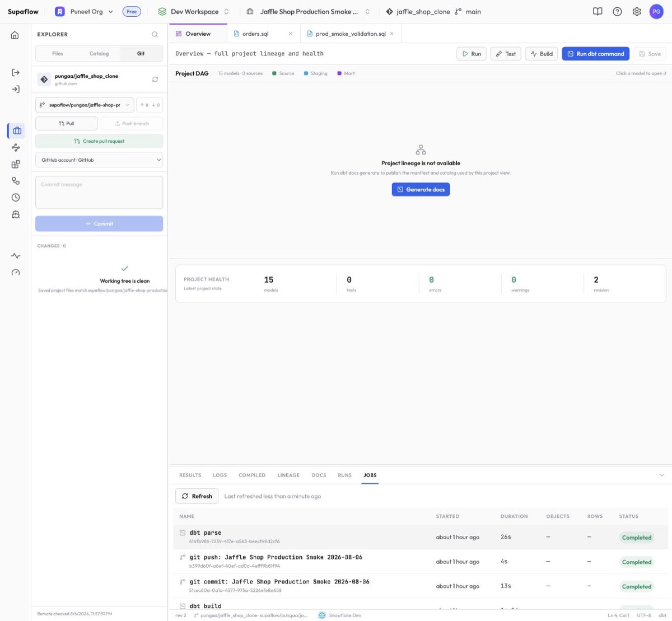Open the activity pulse sidebar icon

pyautogui.click(x=16, y=256)
